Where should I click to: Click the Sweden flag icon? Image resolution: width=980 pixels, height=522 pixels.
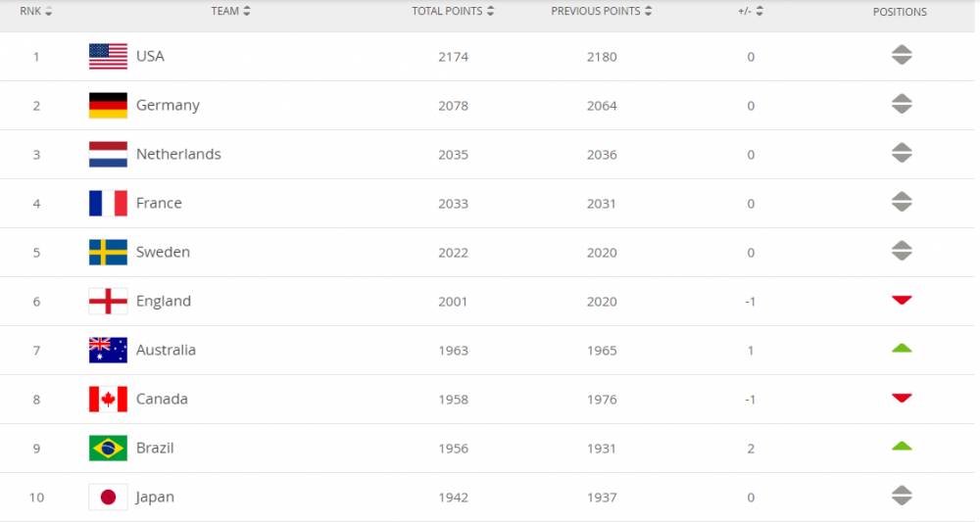pos(108,253)
